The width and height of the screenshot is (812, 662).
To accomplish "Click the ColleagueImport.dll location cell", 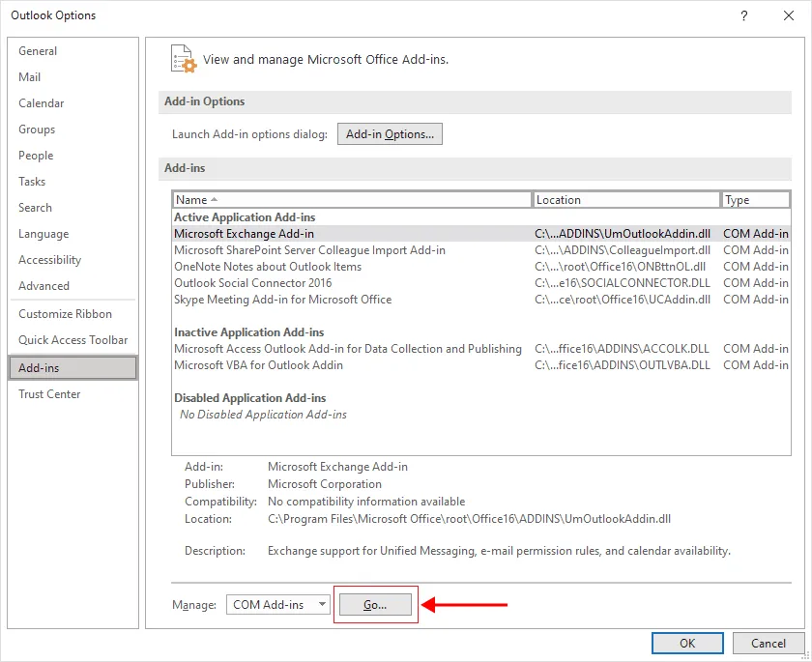I will coord(623,250).
